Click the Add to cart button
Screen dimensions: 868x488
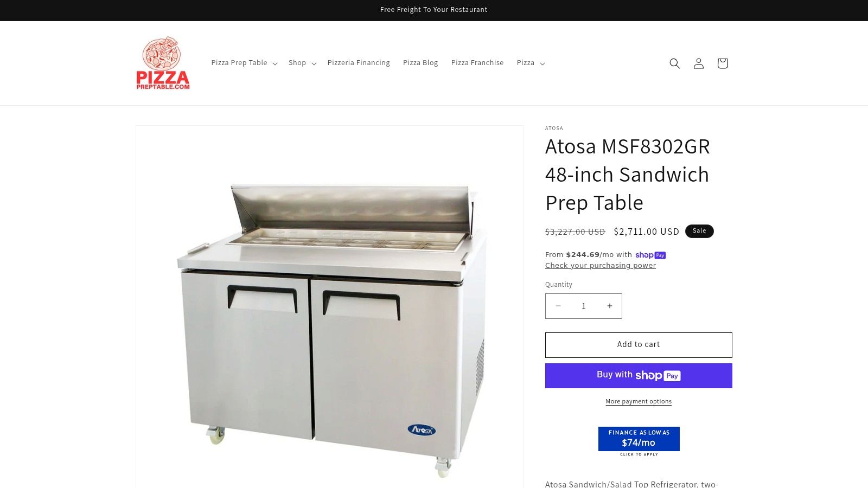click(x=639, y=345)
